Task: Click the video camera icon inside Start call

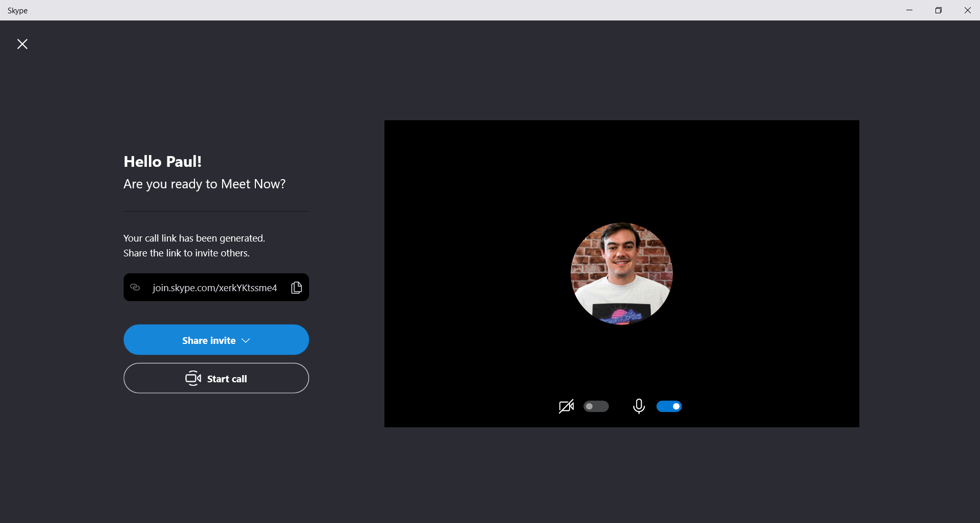Action: 192,378
